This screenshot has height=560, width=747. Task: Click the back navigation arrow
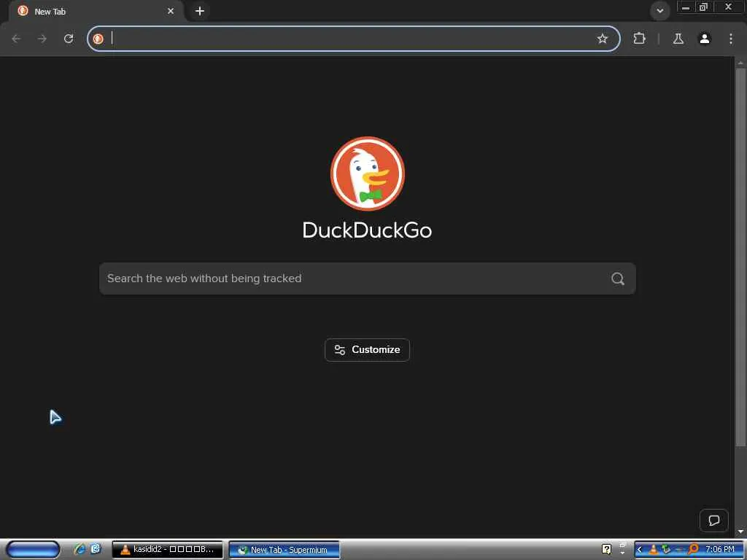(16, 39)
